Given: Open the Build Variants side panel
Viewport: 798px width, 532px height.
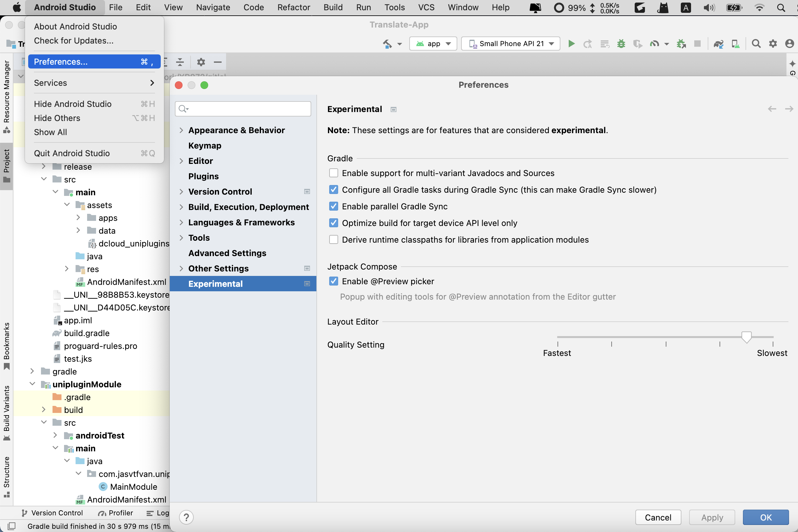Looking at the screenshot, I should click(x=6, y=413).
